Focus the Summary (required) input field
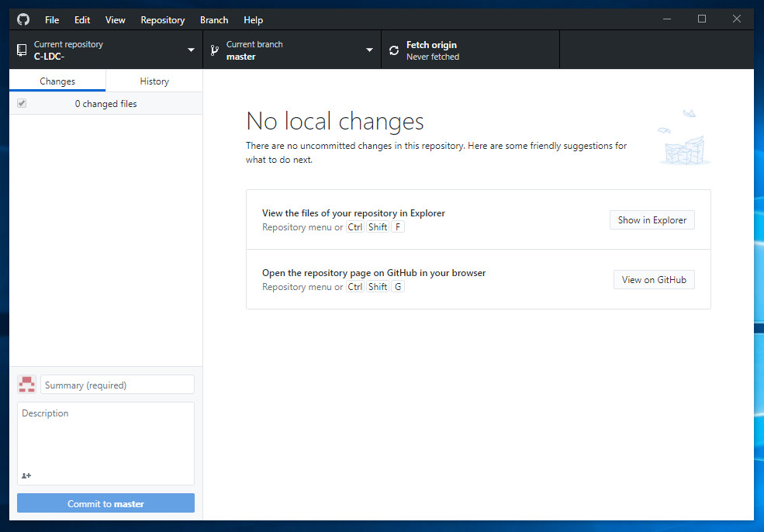This screenshot has width=764, height=532. pyautogui.click(x=117, y=385)
